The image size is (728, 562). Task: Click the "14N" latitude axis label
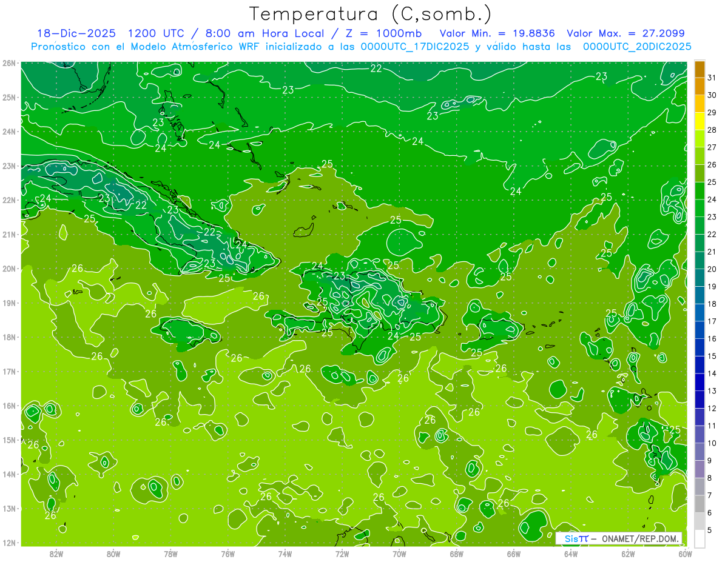(9, 474)
